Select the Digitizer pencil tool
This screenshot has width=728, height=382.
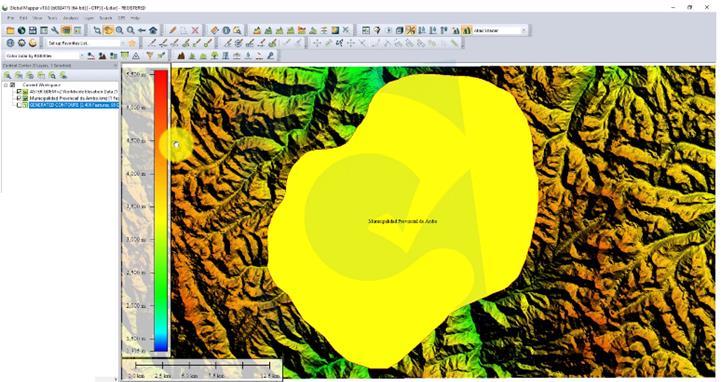point(173,30)
